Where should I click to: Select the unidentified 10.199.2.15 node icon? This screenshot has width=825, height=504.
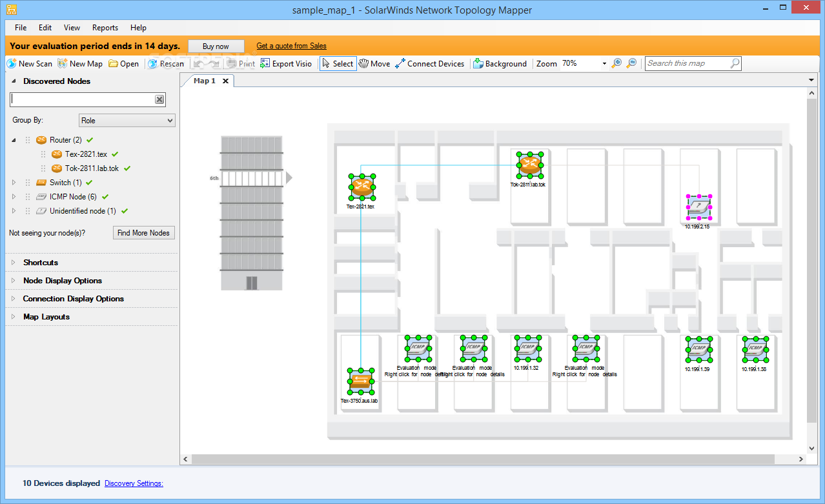[698, 207]
